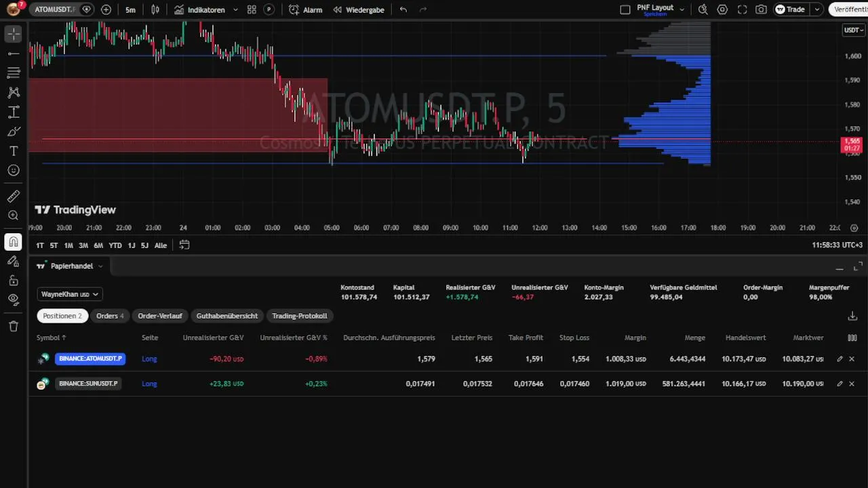Viewport: 868px width, 488px height.
Task: Toggle stay-in-drawing-mode pencil lock
Action: [x=14, y=261]
